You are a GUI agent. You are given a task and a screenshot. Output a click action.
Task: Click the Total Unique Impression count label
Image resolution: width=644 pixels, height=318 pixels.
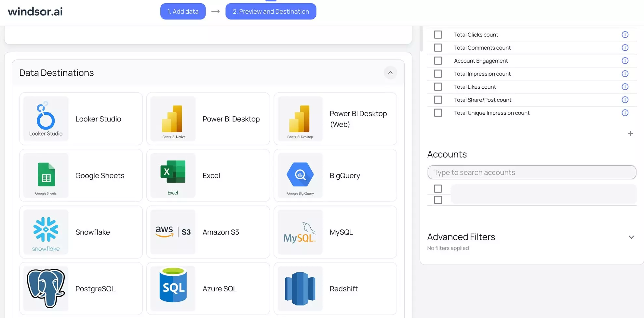(492, 113)
